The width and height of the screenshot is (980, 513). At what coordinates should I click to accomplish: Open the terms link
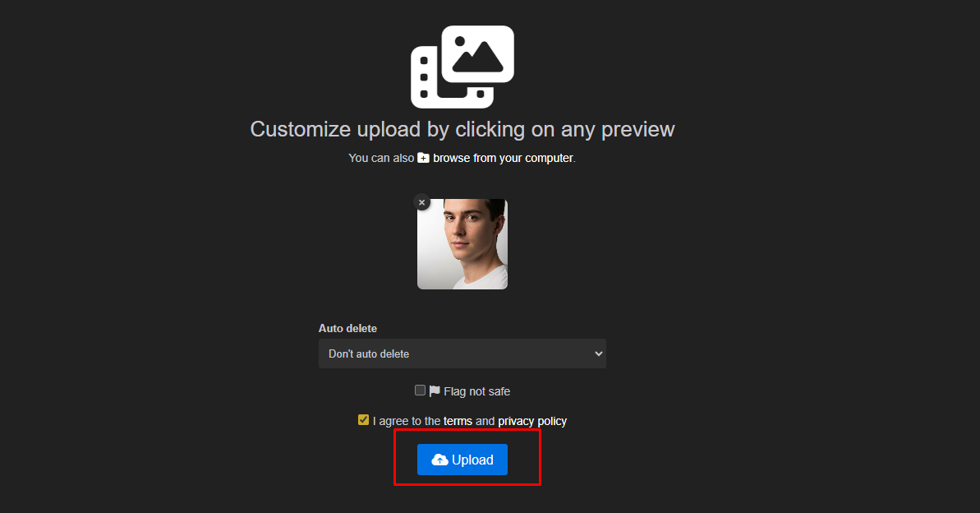(x=458, y=421)
